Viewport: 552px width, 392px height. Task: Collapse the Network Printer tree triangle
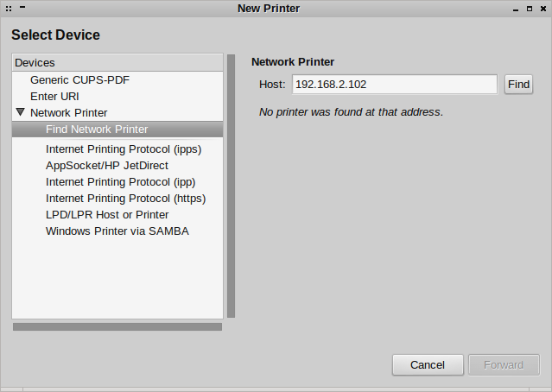pos(21,112)
